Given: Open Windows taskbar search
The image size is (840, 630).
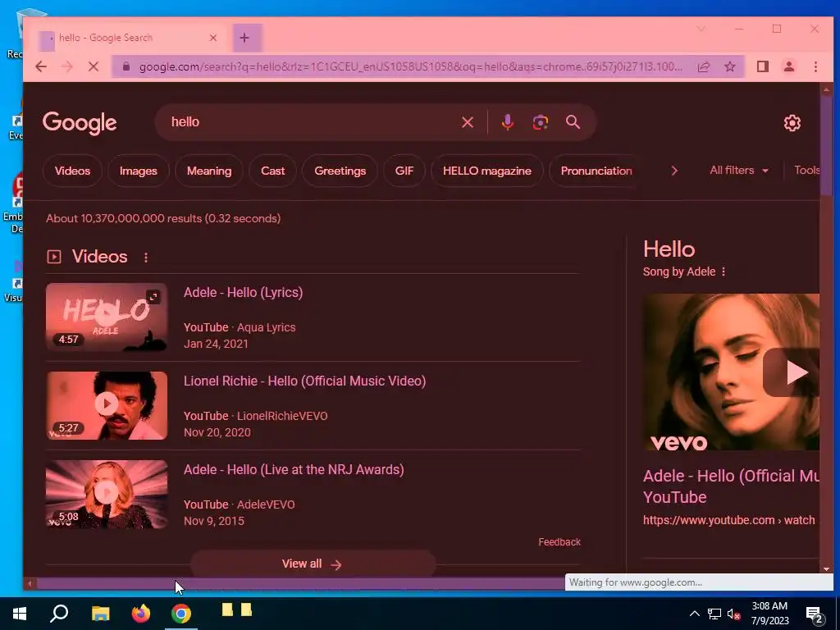Looking at the screenshot, I should tap(59, 614).
